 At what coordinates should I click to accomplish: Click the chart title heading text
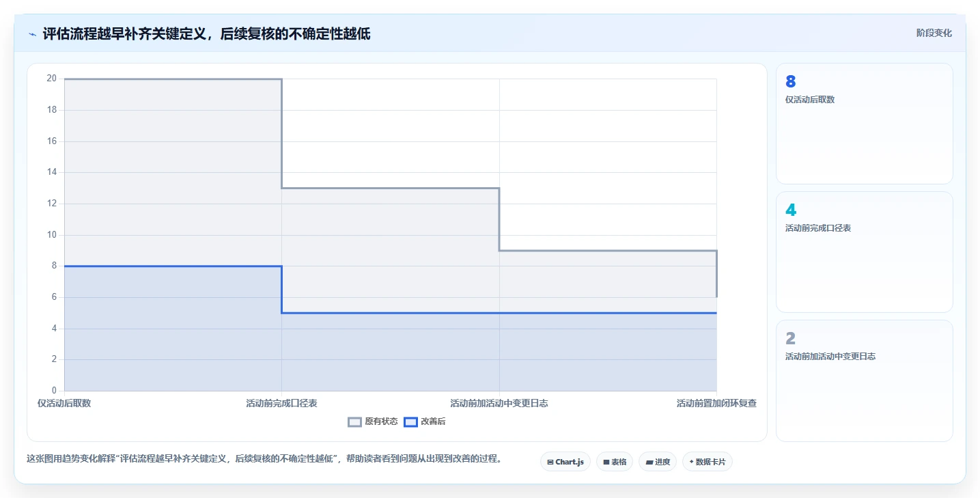click(206, 33)
